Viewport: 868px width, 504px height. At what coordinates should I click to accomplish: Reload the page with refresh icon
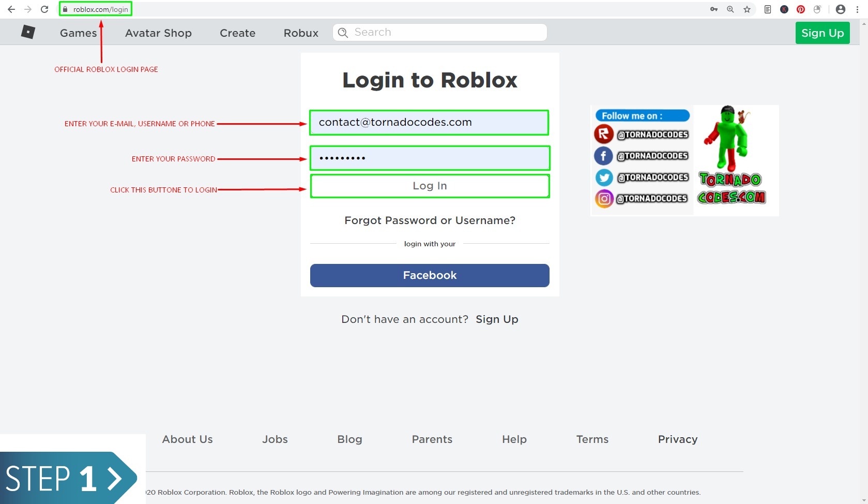click(x=44, y=9)
